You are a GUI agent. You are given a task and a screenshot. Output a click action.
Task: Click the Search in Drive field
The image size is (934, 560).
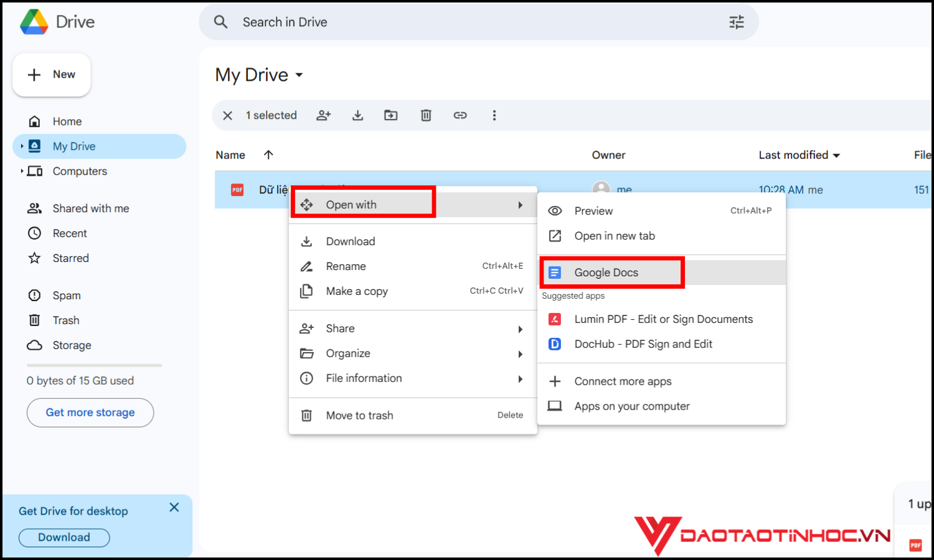pyautogui.click(x=473, y=22)
